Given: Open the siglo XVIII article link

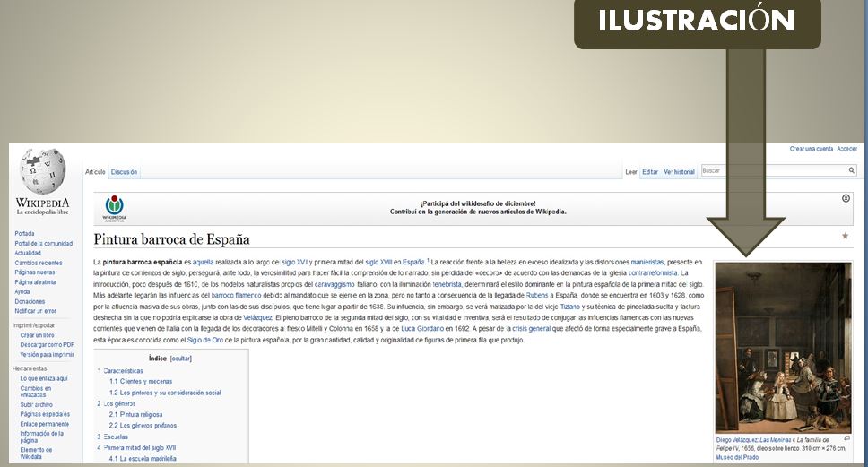Looking at the screenshot, I should click(378, 263).
